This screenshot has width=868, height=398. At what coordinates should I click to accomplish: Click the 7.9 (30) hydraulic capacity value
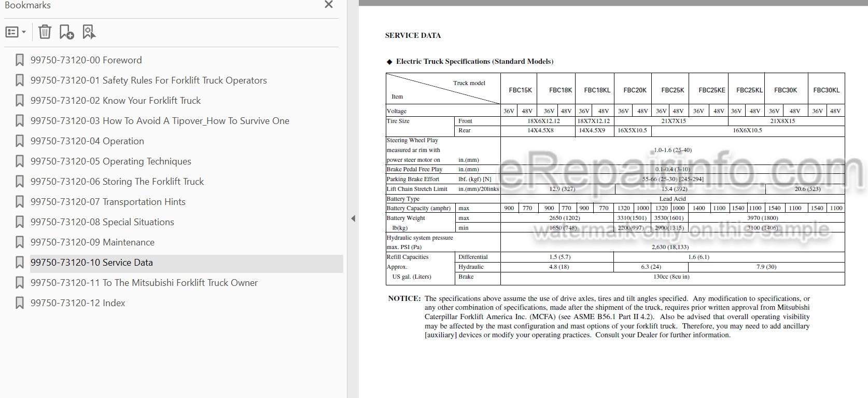766,267
